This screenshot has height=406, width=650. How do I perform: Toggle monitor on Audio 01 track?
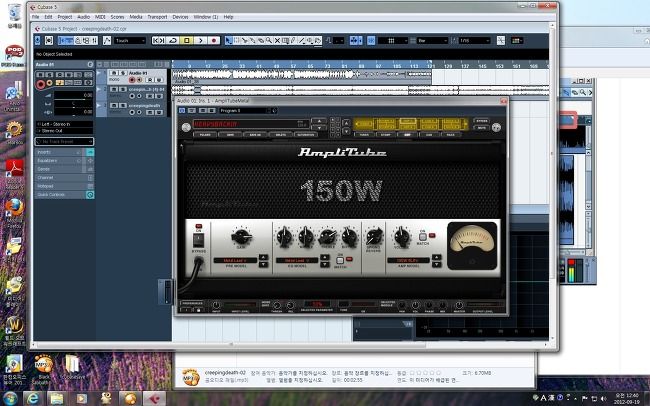coord(139,80)
